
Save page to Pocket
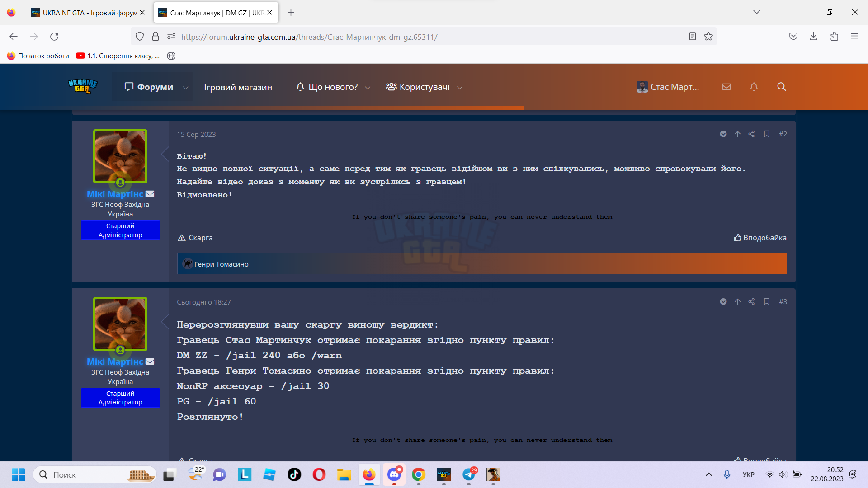(x=793, y=37)
